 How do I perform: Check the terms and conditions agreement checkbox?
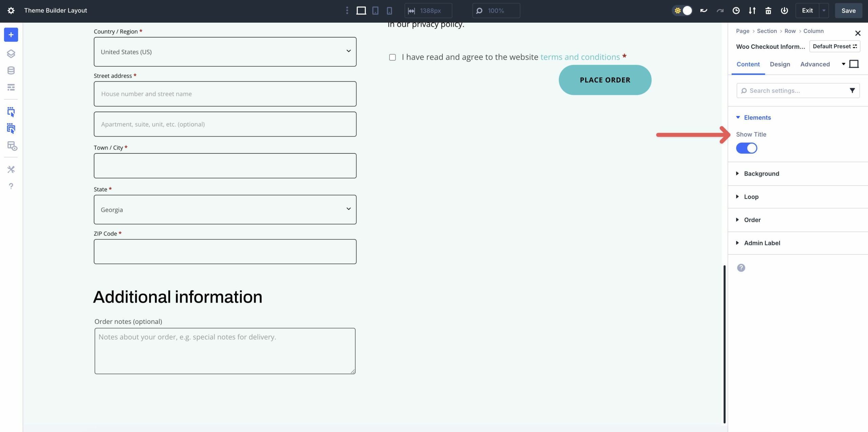click(392, 57)
